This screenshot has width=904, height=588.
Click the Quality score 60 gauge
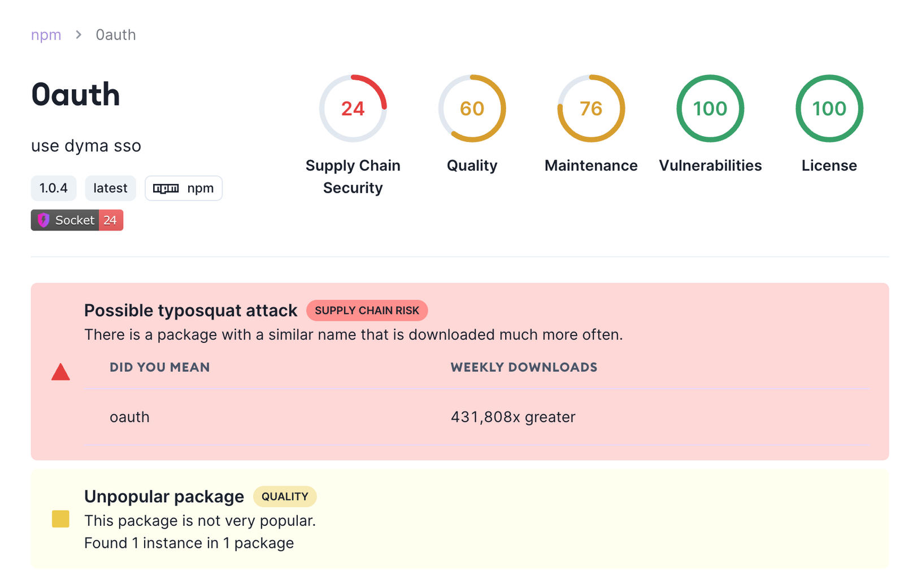click(472, 108)
